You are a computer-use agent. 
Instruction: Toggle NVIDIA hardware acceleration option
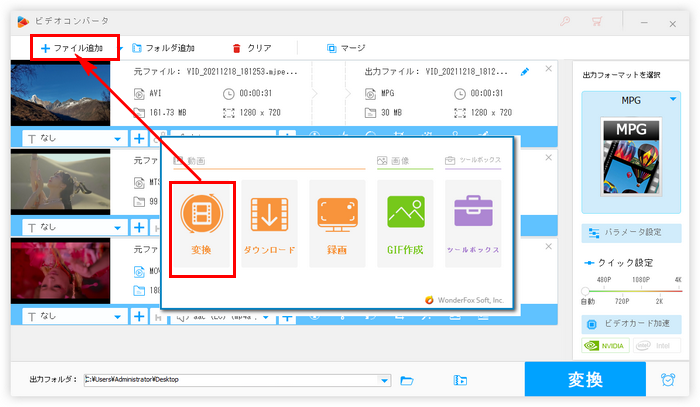(x=605, y=347)
